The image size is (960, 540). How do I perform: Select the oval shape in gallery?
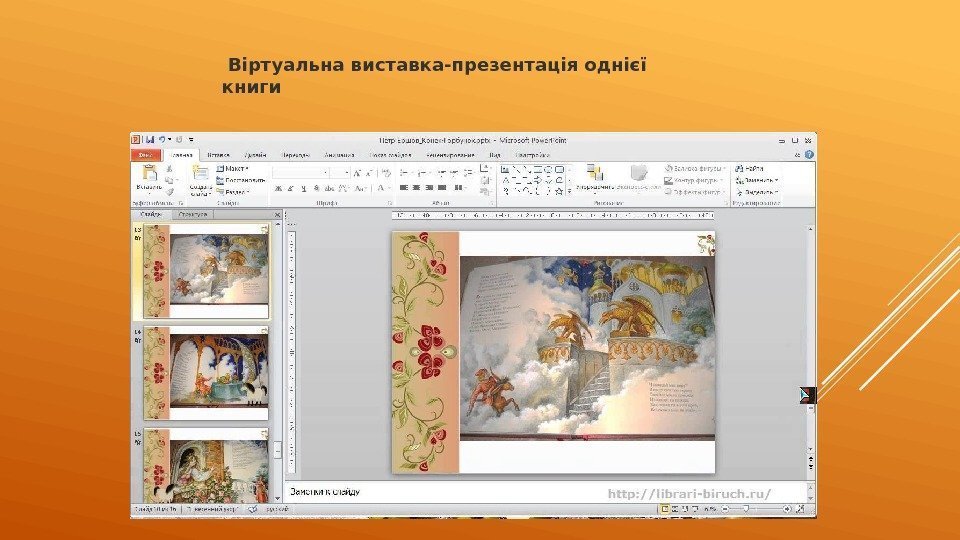point(549,170)
